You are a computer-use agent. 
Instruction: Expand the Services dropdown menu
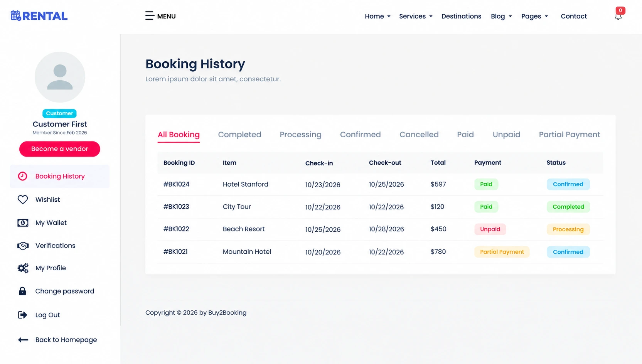point(416,16)
